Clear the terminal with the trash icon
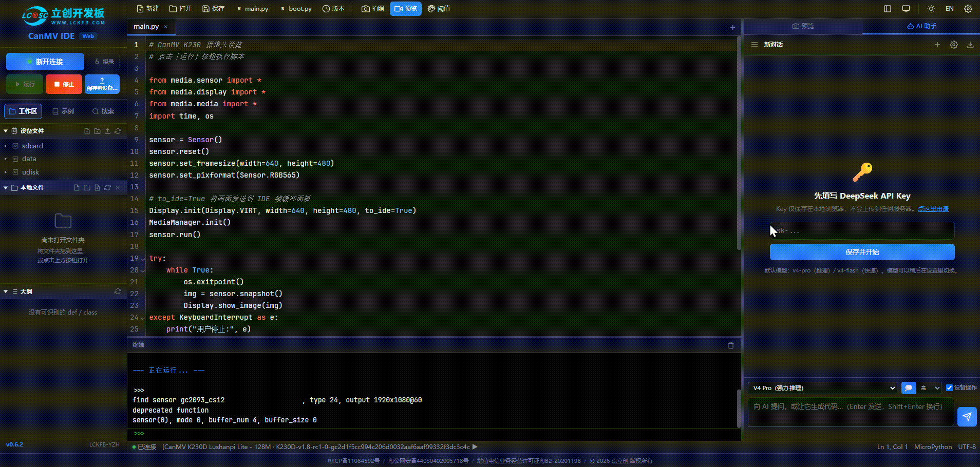 (x=731, y=345)
